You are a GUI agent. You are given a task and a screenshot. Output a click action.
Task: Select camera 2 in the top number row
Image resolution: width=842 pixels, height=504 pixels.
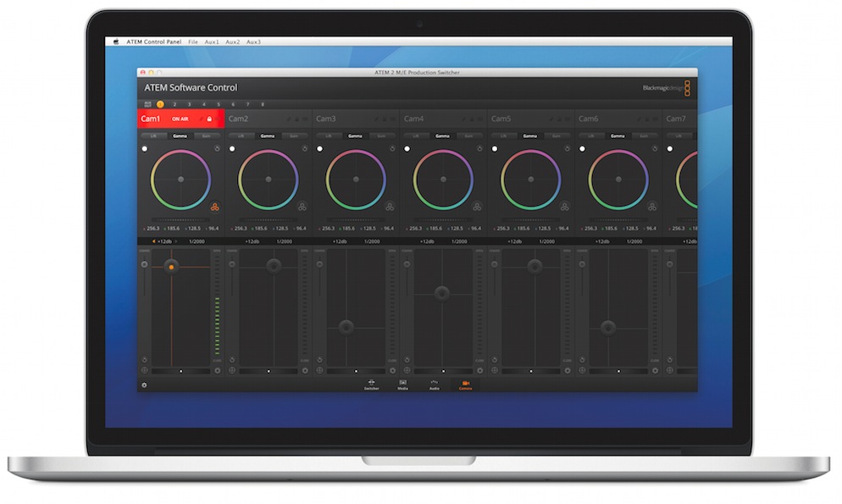coord(174,102)
